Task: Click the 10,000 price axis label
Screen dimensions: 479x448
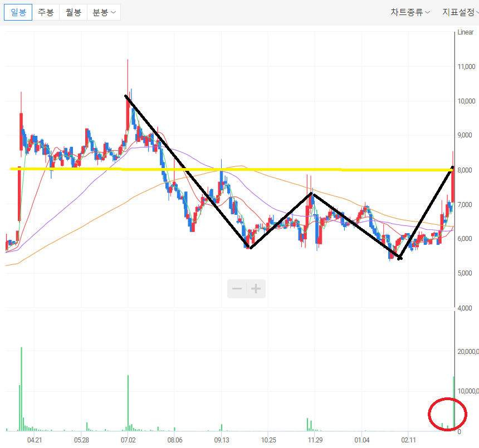Action: [466, 101]
